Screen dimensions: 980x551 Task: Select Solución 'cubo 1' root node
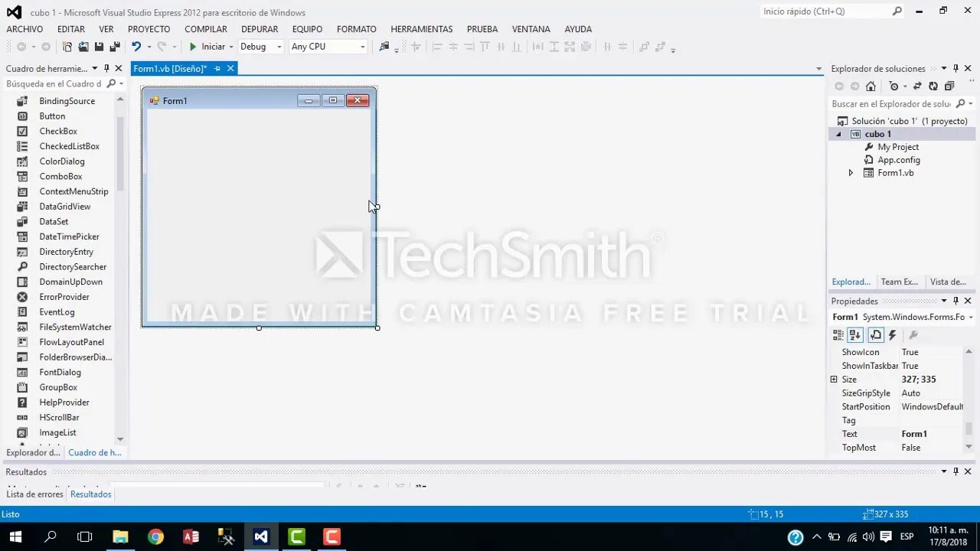(910, 121)
